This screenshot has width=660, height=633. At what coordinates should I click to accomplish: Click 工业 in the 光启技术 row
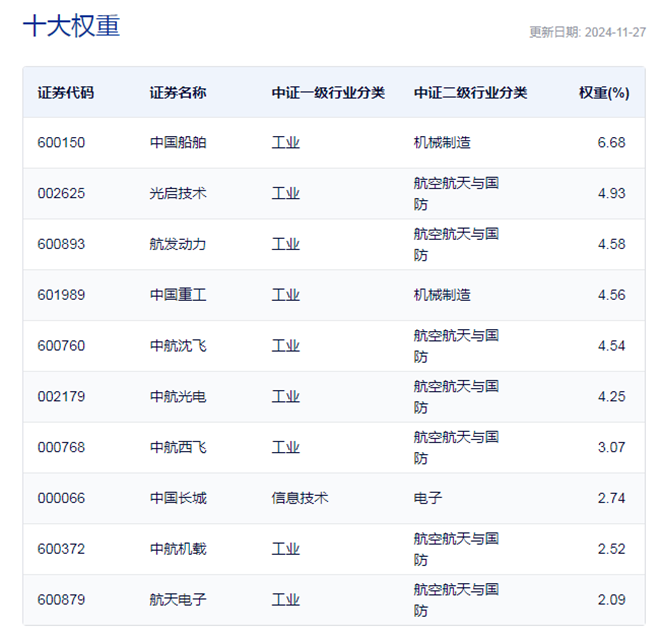(x=285, y=194)
